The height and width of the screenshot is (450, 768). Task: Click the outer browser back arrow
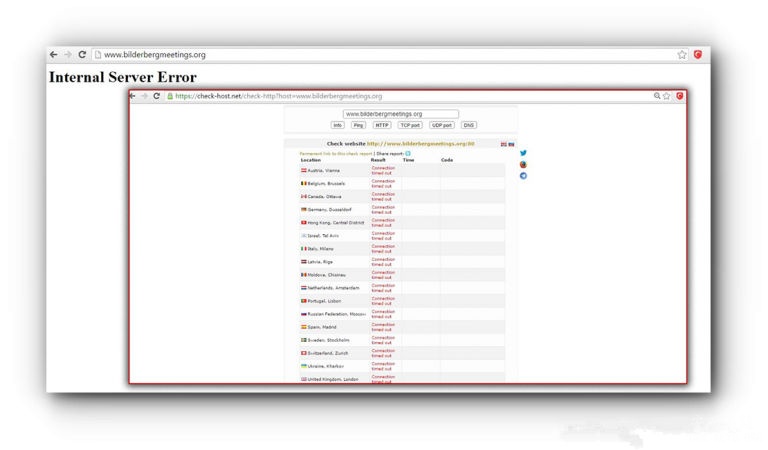(54, 55)
